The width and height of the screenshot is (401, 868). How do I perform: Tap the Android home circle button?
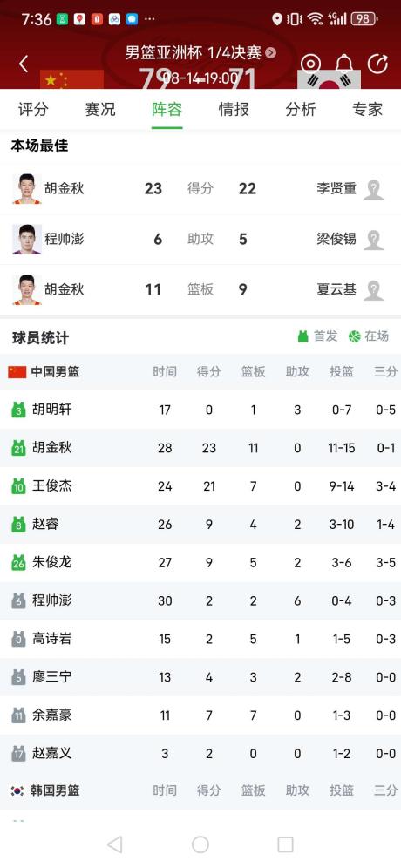pyautogui.click(x=200, y=844)
